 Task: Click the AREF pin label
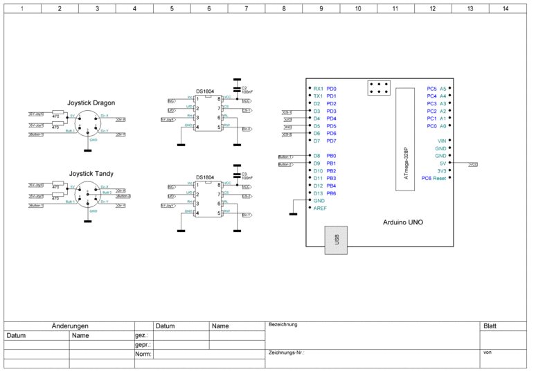320,208
